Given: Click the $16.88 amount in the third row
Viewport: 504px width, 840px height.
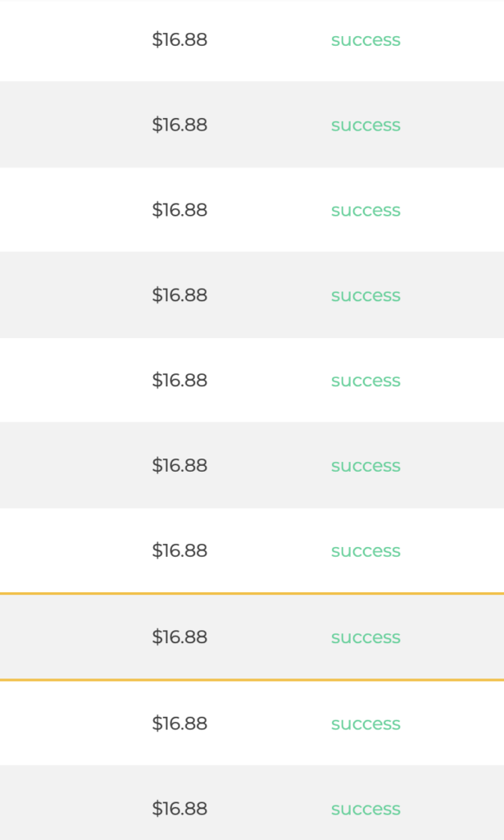Looking at the screenshot, I should click(x=179, y=210).
